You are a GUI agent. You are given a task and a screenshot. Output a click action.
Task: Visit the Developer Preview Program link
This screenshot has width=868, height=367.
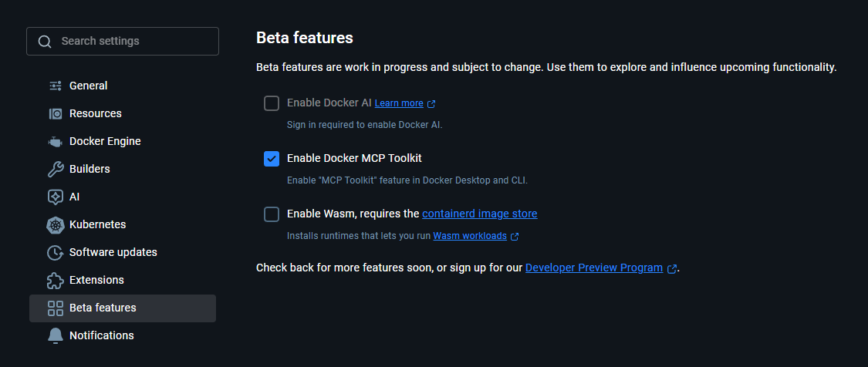click(x=593, y=268)
